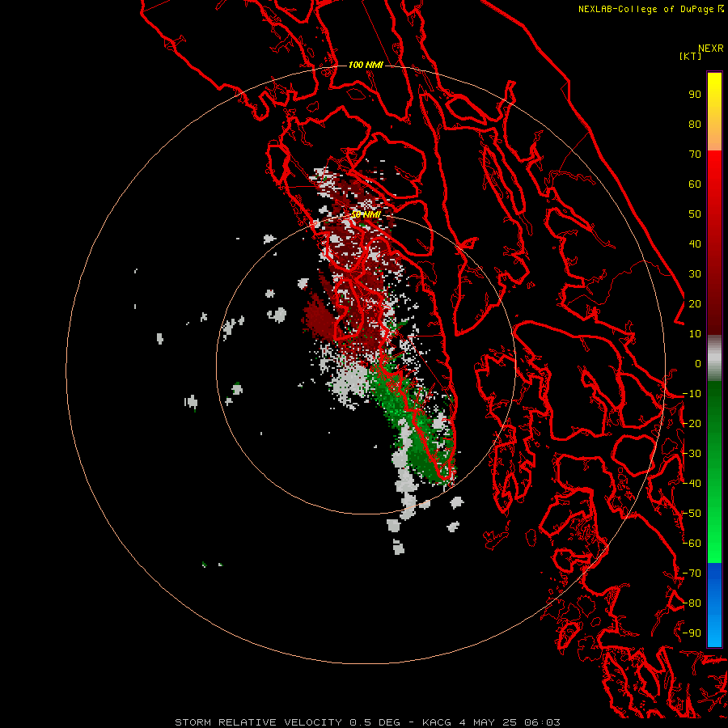Click the -70 value on velocity scale
Screen dimensions: 728x728
[692, 574]
